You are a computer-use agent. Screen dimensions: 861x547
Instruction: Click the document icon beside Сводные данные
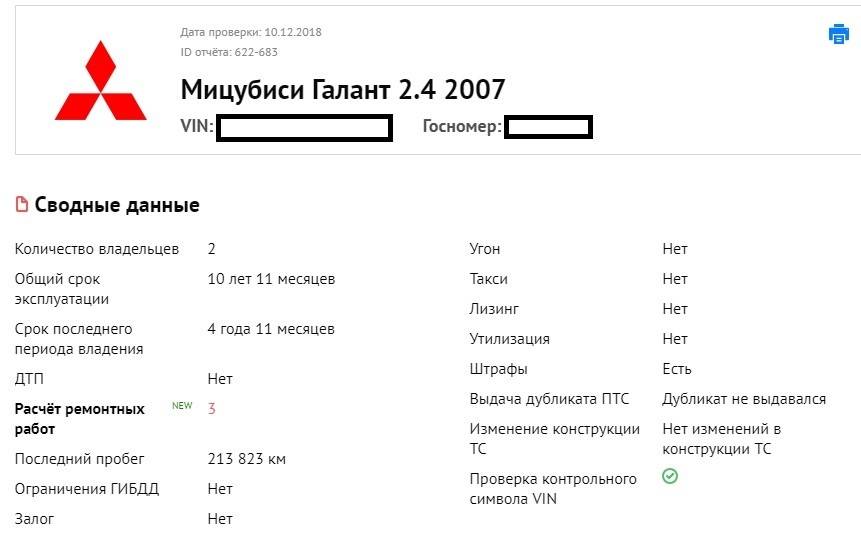pyautogui.click(x=22, y=205)
